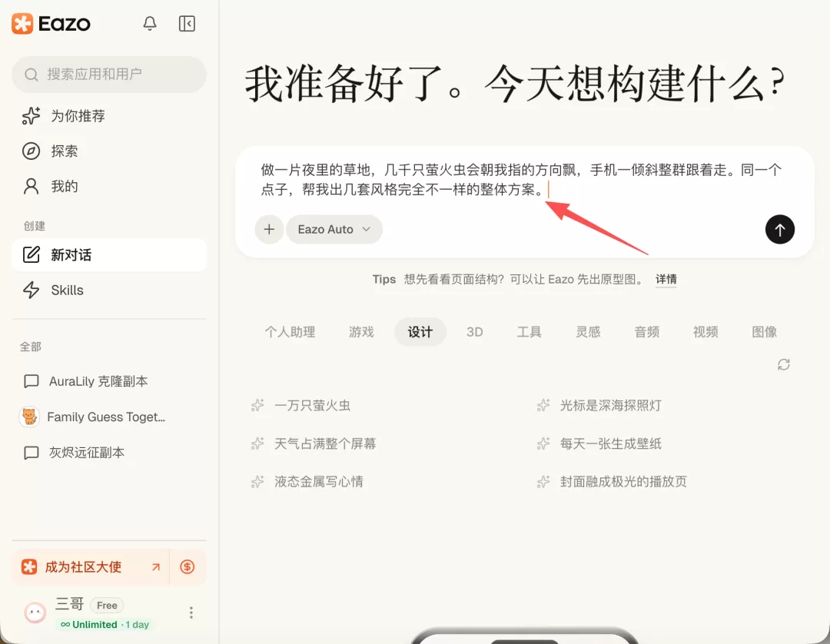Select 设计 tab
Screen dimensions: 830x644
[x=420, y=332]
